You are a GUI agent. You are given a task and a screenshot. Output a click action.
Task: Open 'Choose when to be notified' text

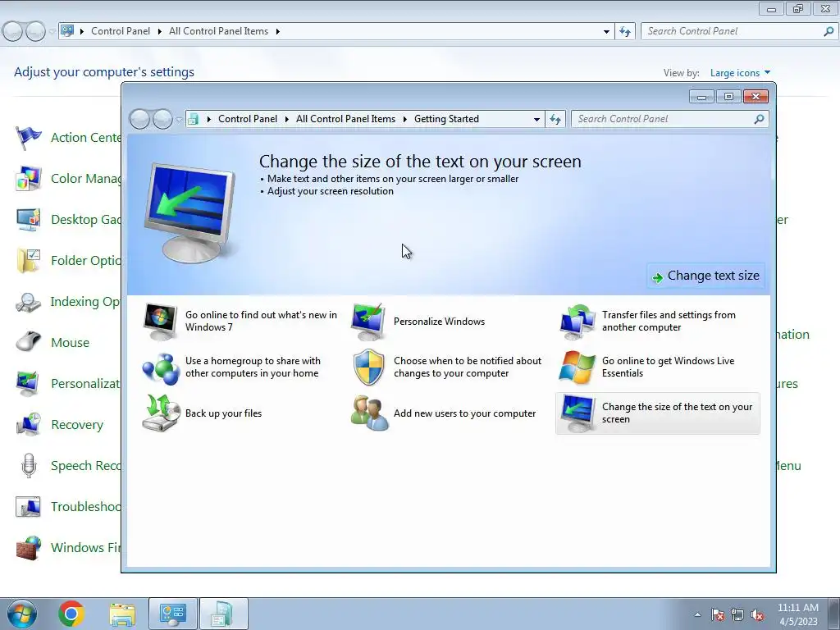(468, 367)
